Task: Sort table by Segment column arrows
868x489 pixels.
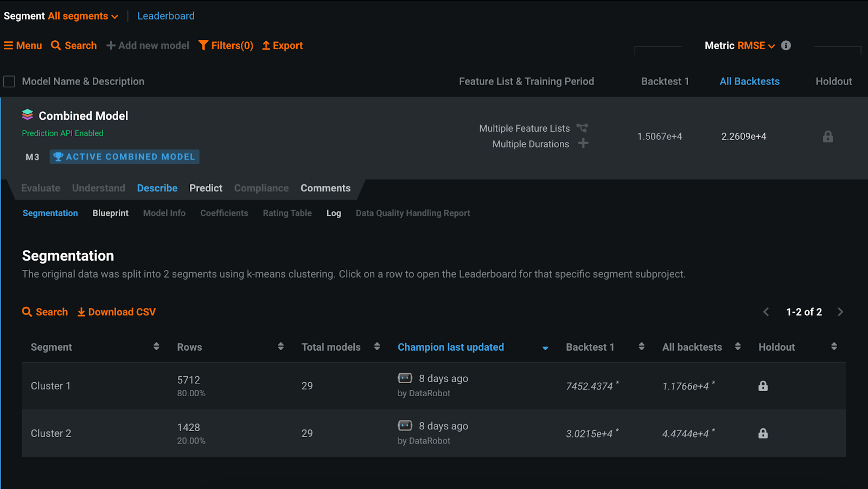Action: [x=156, y=346]
